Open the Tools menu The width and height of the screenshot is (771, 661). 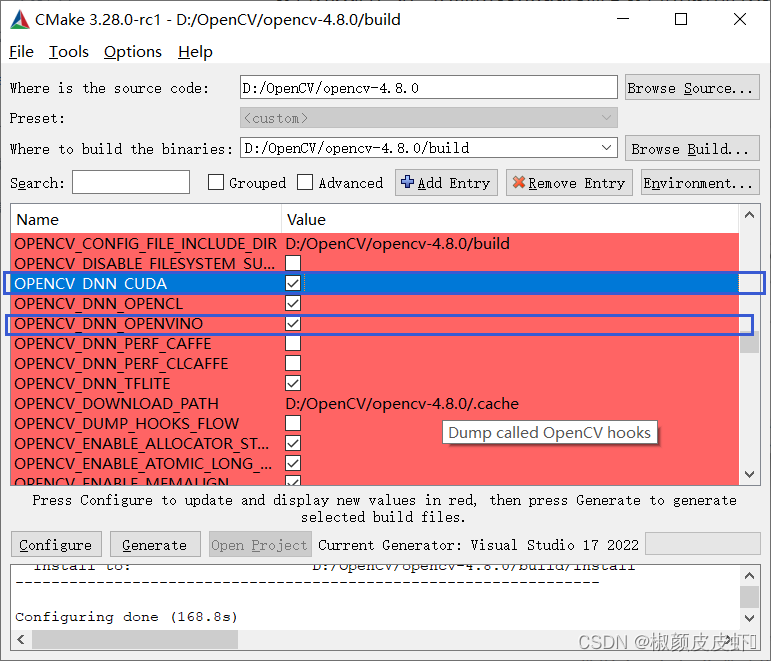tap(69, 52)
